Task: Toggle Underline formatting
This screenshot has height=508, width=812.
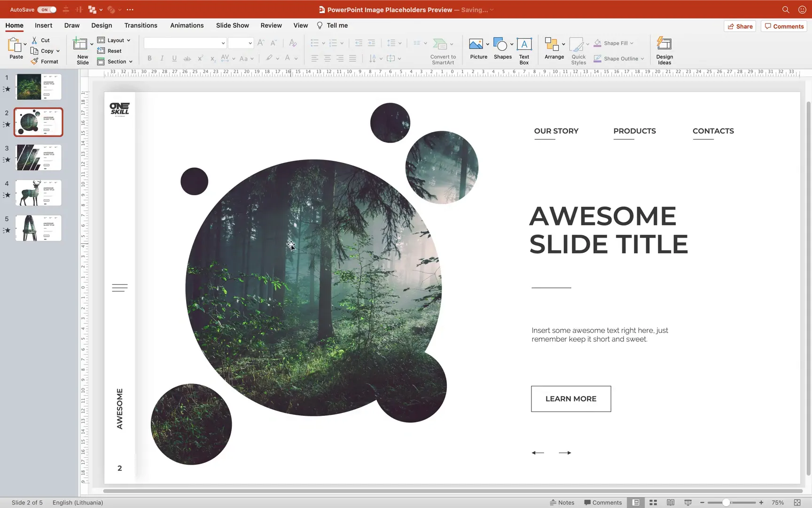Action: click(x=174, y=58)
